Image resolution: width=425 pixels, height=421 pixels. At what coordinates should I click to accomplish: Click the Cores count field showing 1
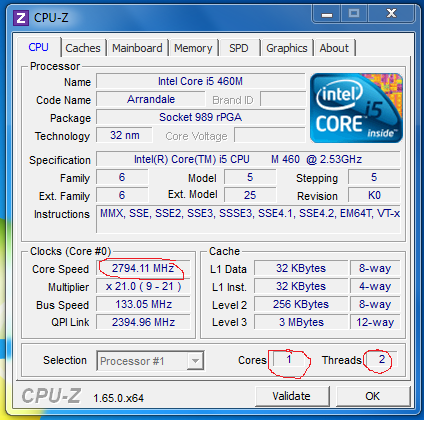coord(289,360)
